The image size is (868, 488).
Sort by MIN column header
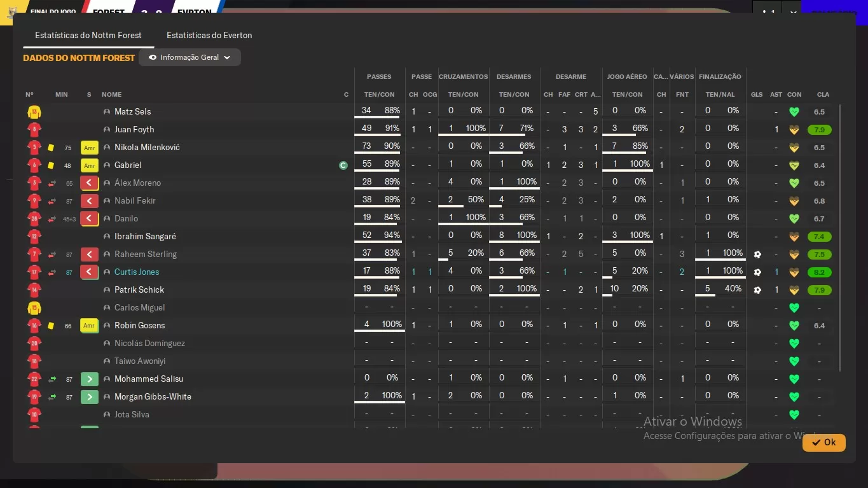click(x=61, y=95)
